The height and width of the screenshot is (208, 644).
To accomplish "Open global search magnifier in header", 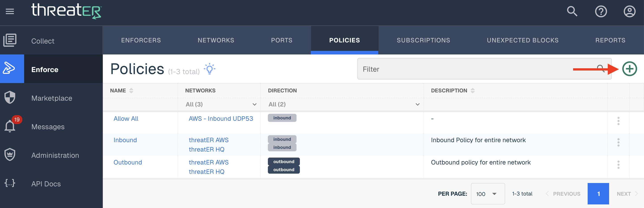I will click(572, 11).
